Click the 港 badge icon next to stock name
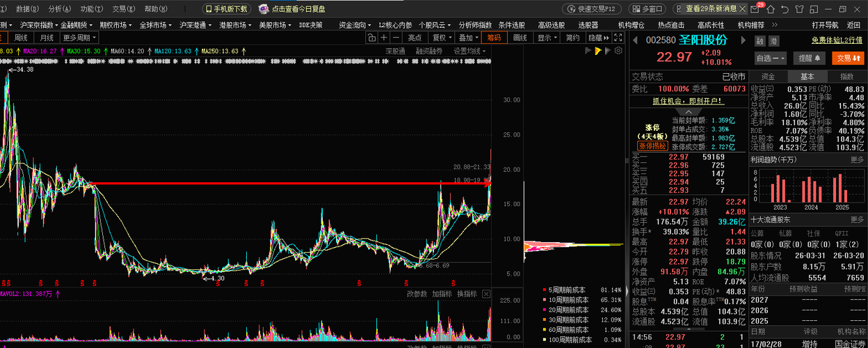The width and height of the screenshot is (868, 348). click(773, 41)
